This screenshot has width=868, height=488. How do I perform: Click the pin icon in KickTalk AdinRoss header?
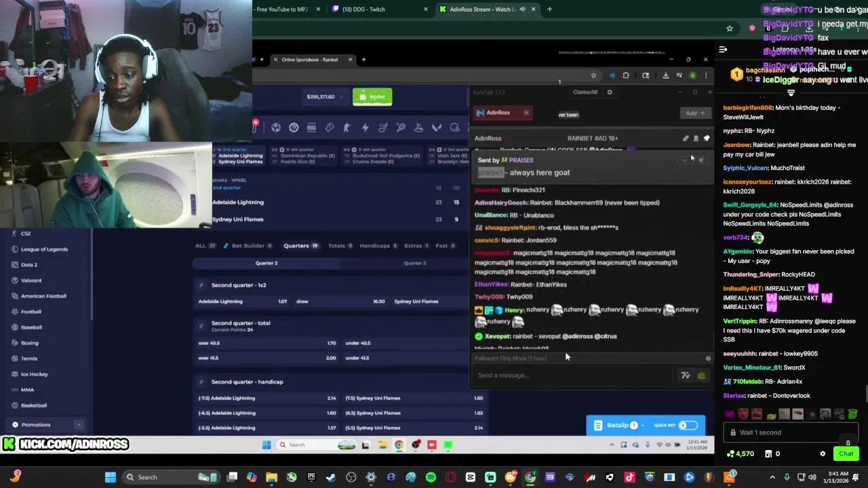click(706, 138)
